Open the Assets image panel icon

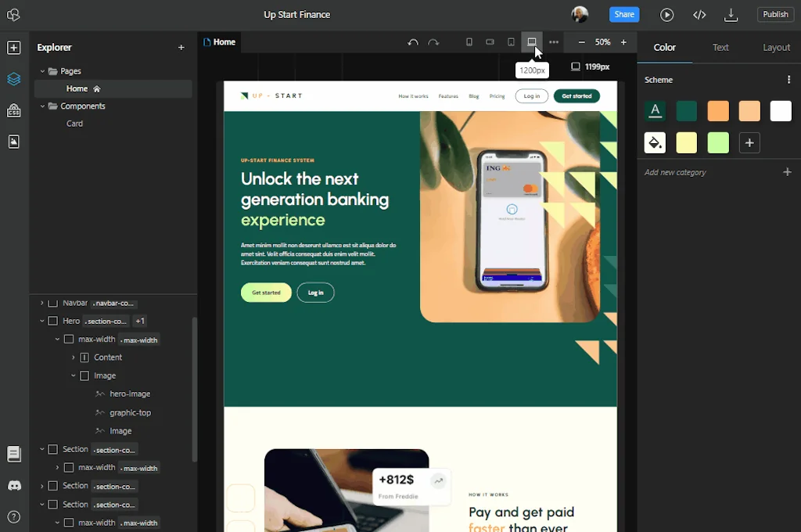click(14, 142)
